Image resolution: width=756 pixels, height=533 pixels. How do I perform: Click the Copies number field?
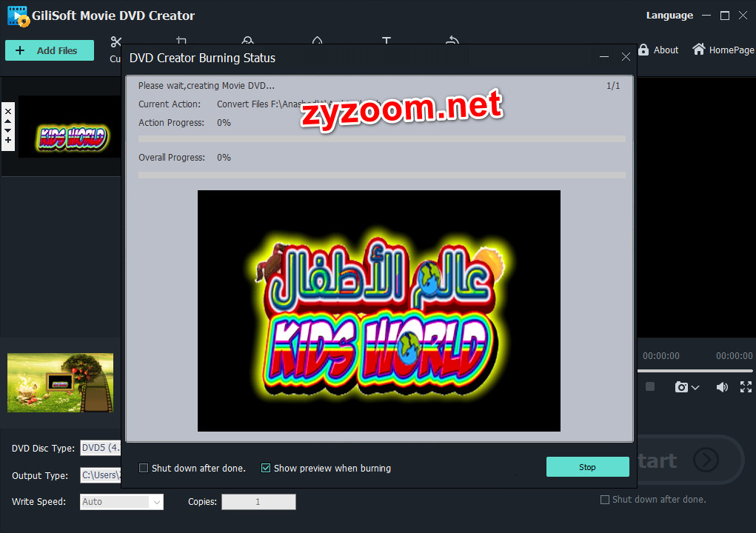[258, 502]
